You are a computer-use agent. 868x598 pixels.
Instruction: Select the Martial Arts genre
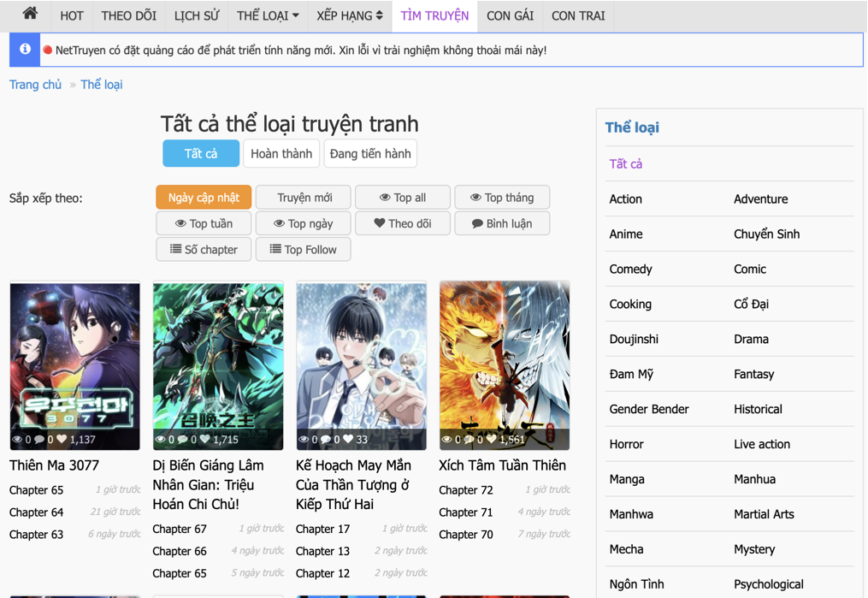(x=764, y=514)
